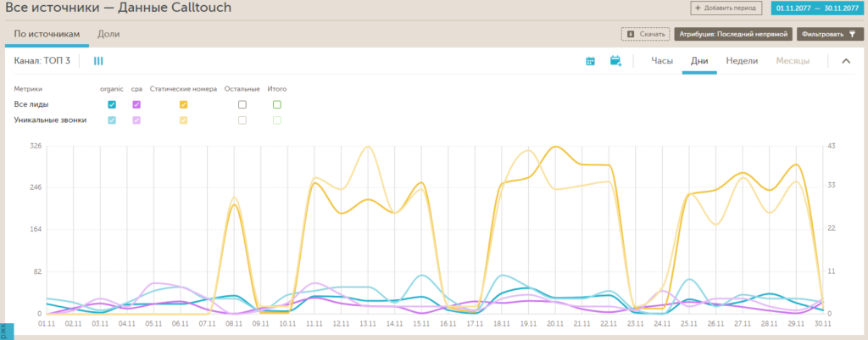Viewport: 868px width, 340px height.
Task: Open the calendar grid icon
Action: 590,61
